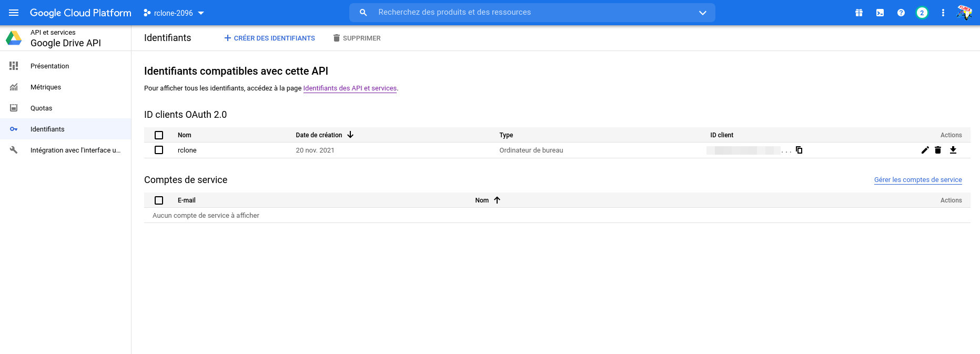
Task: Click the Métriques chart icon
Action: 14,87
